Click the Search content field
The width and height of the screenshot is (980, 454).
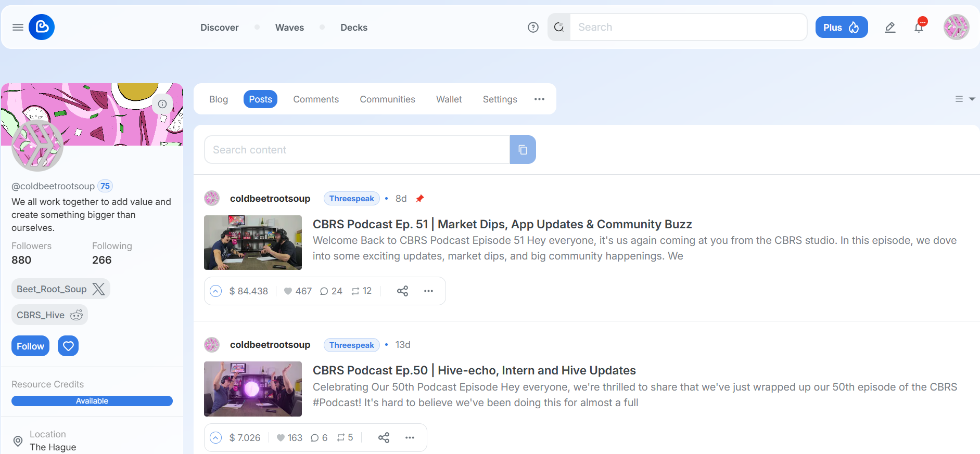357,150
